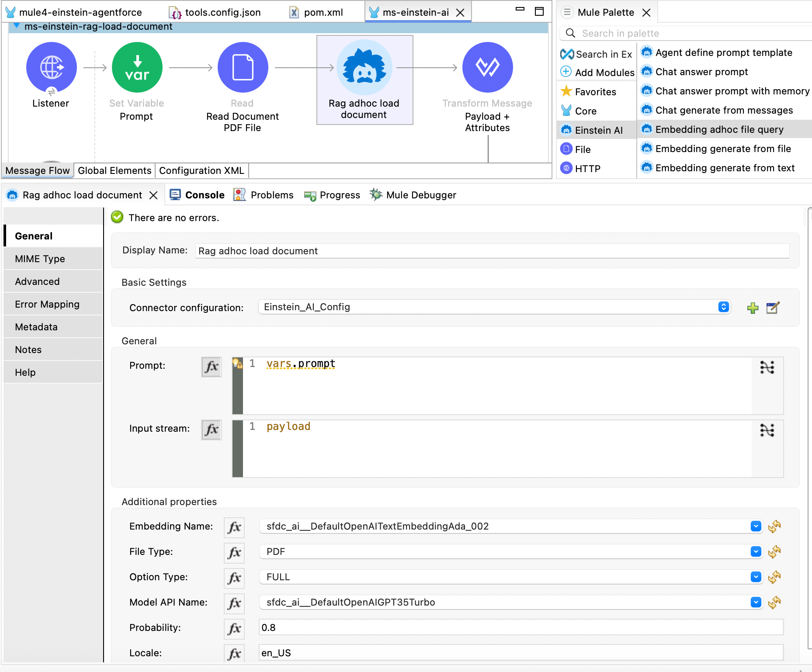Screen dimensions: 812x672
Task: Refresh Model API Name values
Action: tap(774, 603)
